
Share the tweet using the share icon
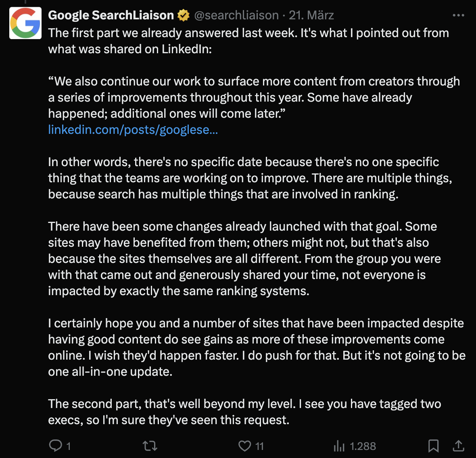[x=459, y=446]
